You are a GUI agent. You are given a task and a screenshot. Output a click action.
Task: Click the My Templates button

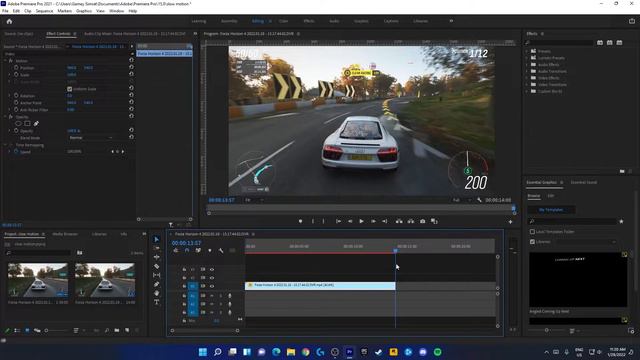pos(551,210)
